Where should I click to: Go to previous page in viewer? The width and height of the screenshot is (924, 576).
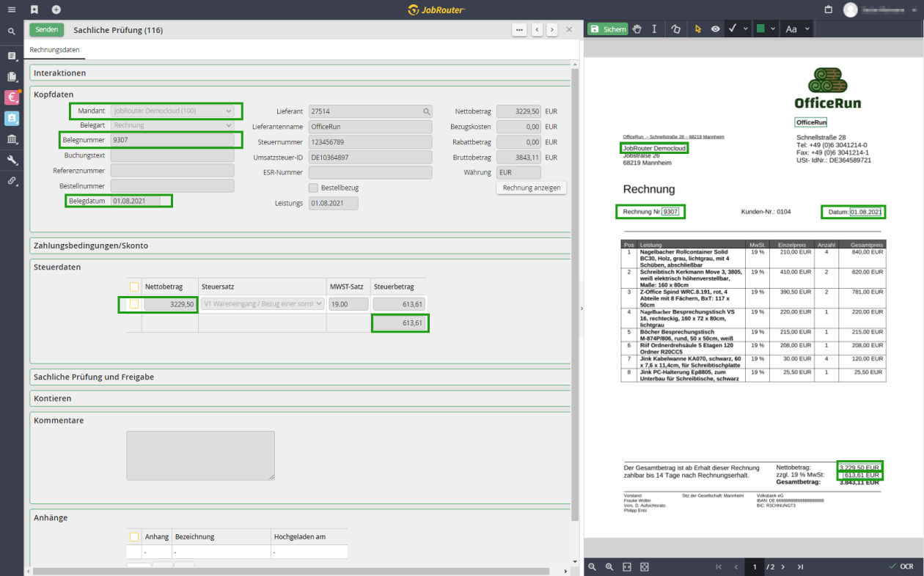pyautogui.click(x=736, y=566)
